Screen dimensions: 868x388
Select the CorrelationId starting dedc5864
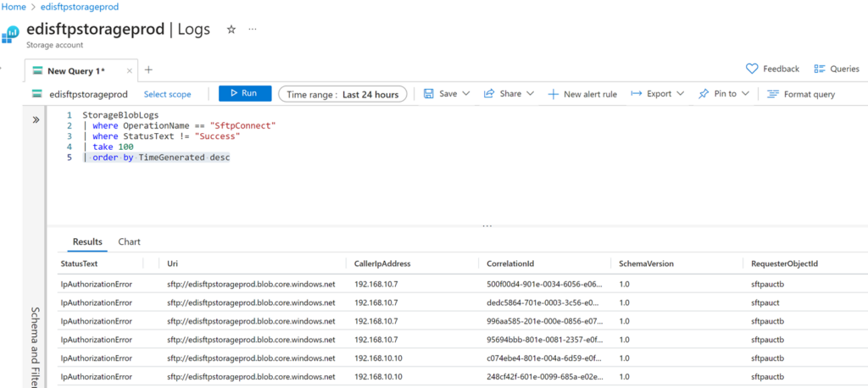tap(544, 302)
